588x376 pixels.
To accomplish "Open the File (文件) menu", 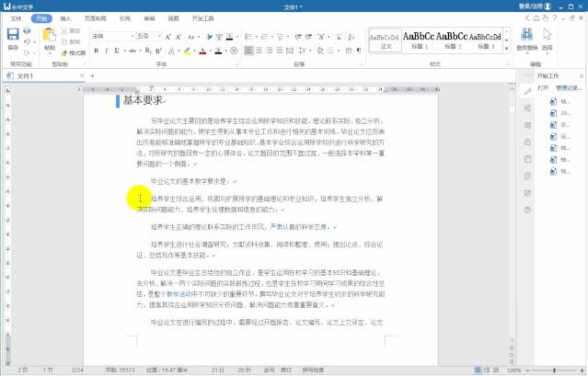I will point(16,18).
